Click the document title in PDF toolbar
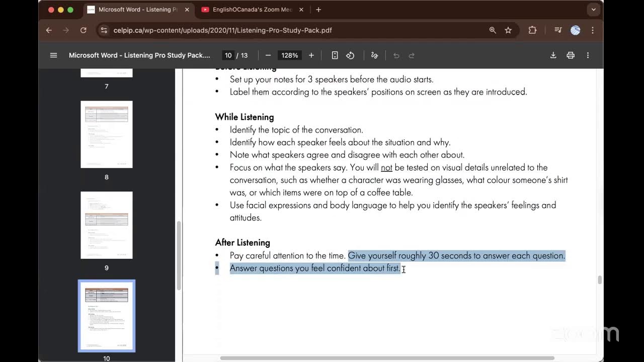The image size is (644, 362). click(x=139, y=55)
